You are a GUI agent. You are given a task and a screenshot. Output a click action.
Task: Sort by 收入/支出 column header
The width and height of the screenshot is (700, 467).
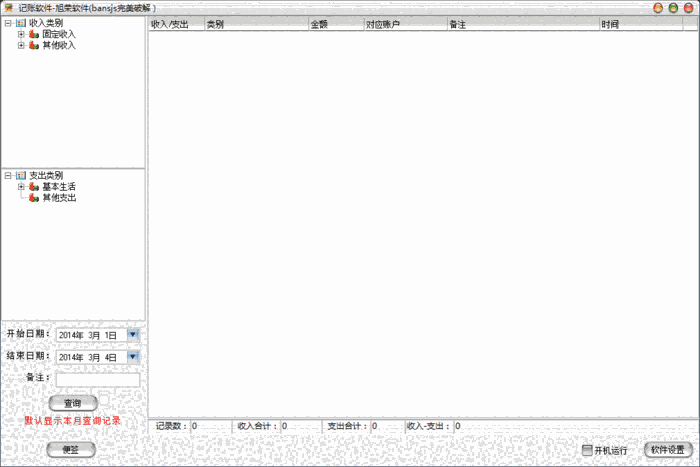click(x=176, y=24)
